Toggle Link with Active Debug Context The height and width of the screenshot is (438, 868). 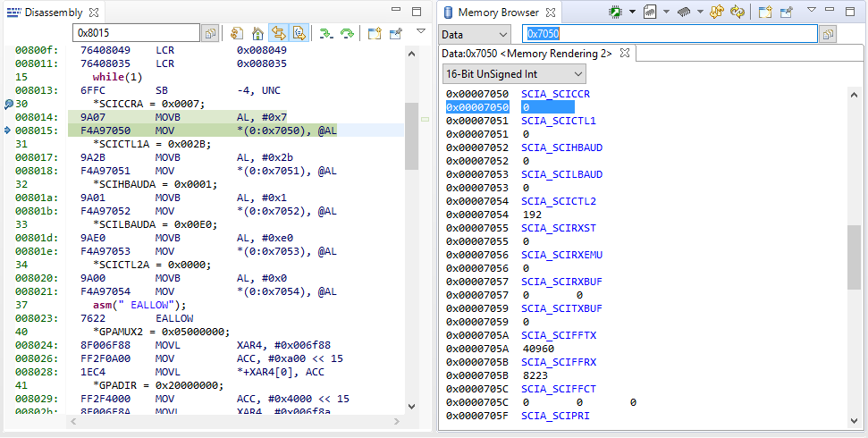278,33
